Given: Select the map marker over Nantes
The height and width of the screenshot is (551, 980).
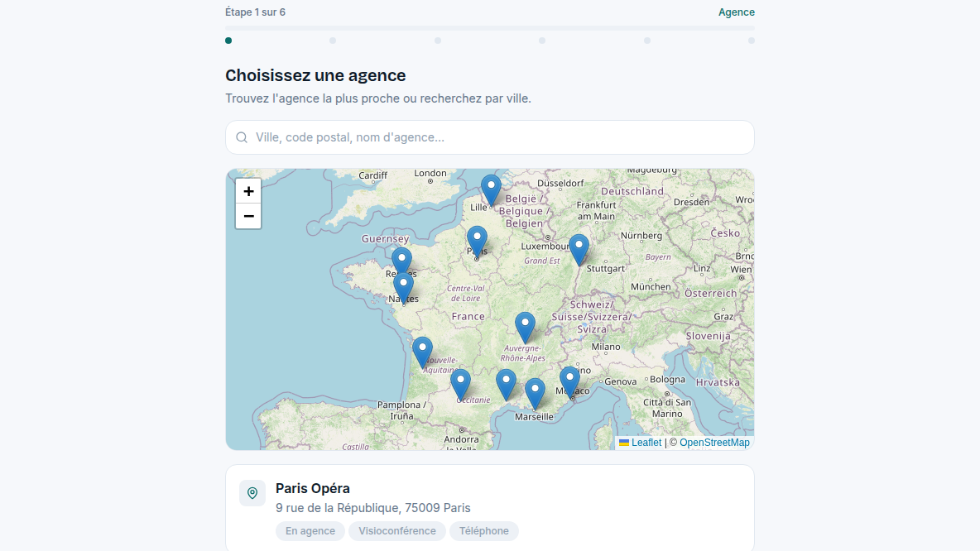Looking at the screenshot, I should point(404,289).
